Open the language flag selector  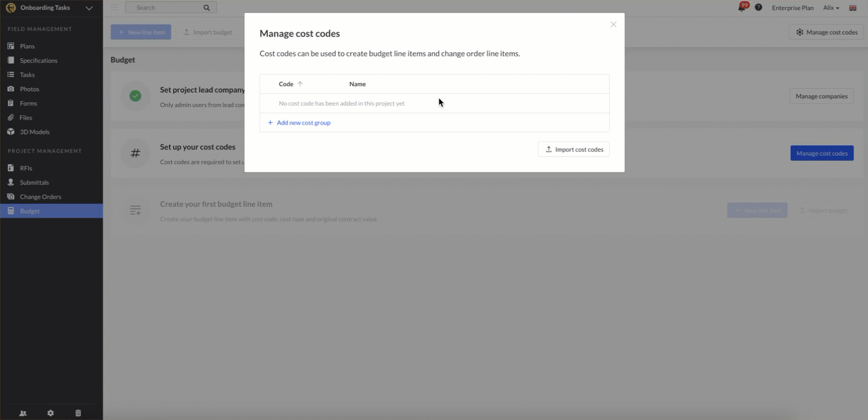853,8
